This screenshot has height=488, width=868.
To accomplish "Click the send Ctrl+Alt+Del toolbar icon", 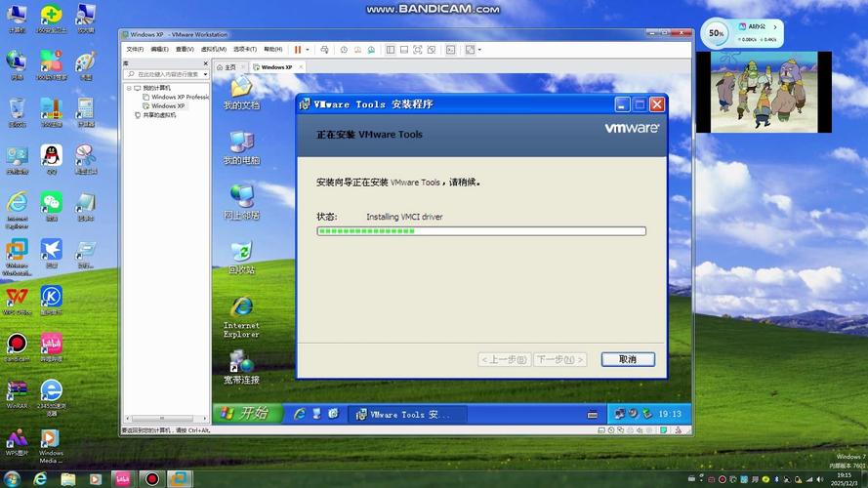I will pyautogui.click(x=324, y=50).
